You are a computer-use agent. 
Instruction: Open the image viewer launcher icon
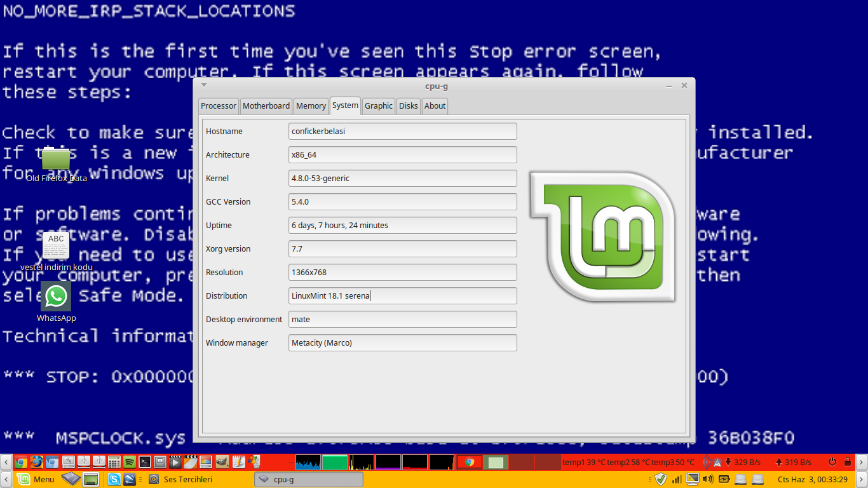pos(206,462)
